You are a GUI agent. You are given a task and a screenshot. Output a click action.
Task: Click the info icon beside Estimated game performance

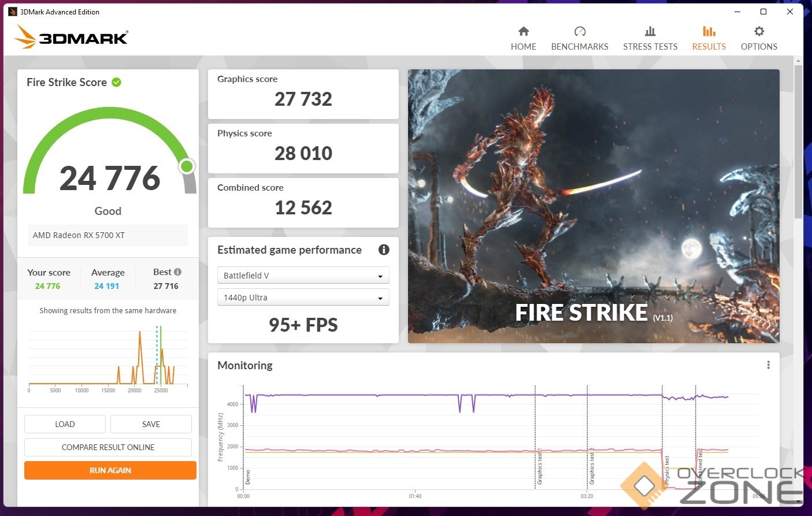tap(384, 250)
